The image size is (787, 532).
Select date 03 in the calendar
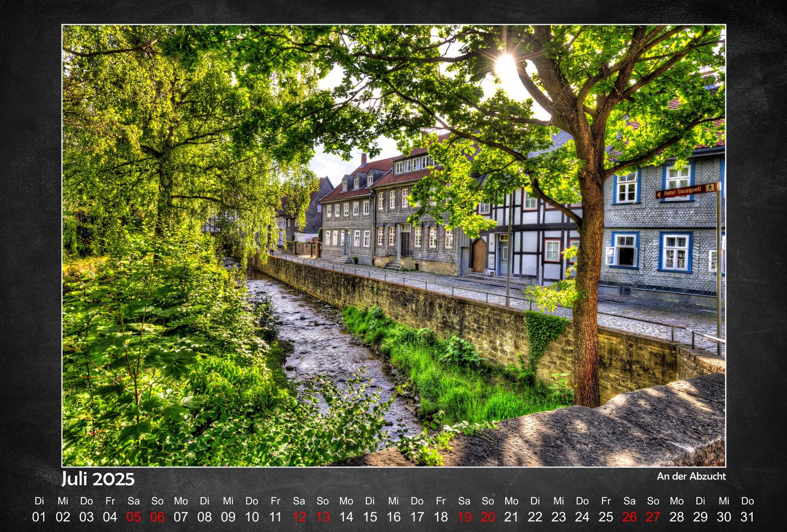87,517
